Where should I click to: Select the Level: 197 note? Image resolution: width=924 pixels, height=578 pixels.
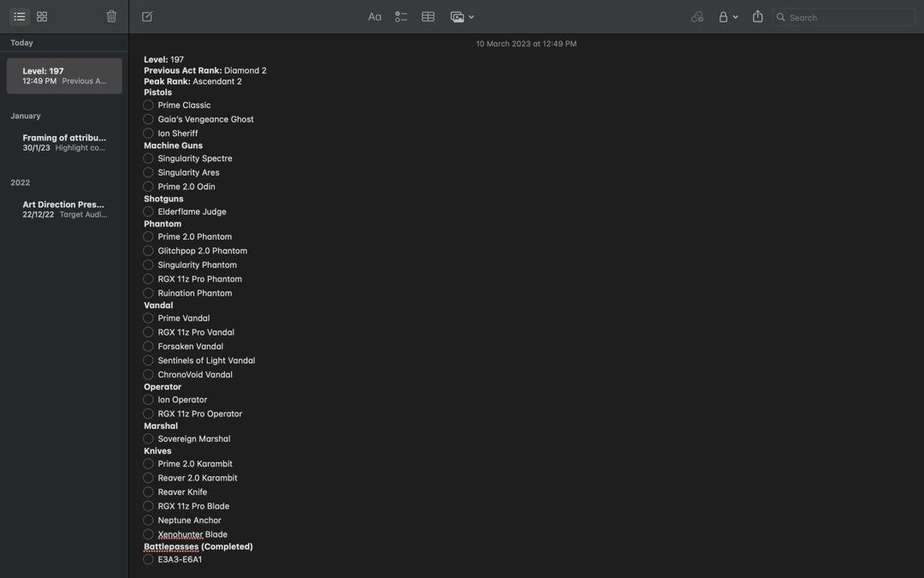[64, 76]
